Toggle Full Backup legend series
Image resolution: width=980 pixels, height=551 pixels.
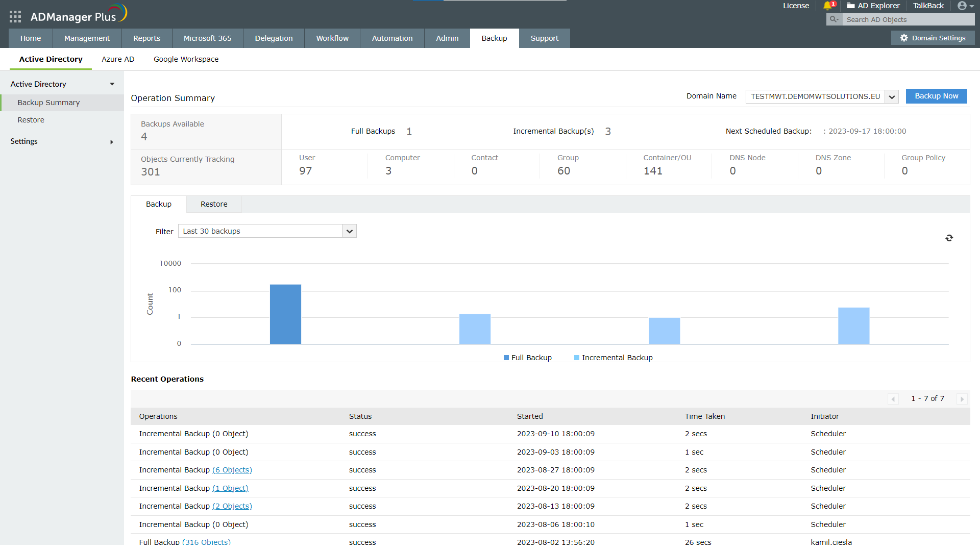(528, 358)
